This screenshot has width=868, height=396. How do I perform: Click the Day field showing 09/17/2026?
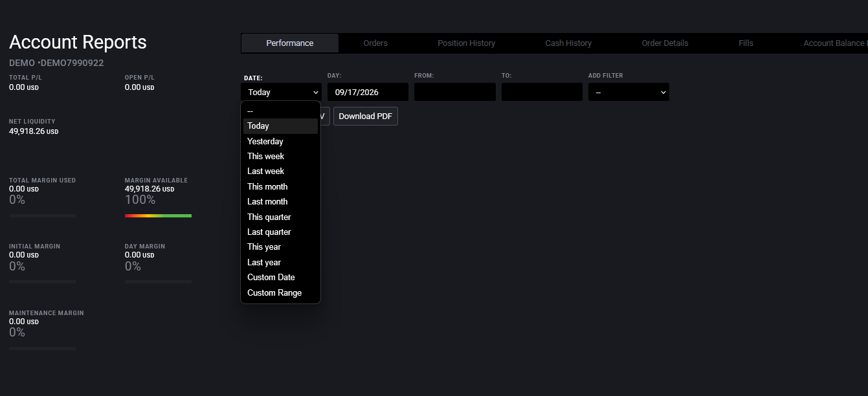[x=368, y=92]
